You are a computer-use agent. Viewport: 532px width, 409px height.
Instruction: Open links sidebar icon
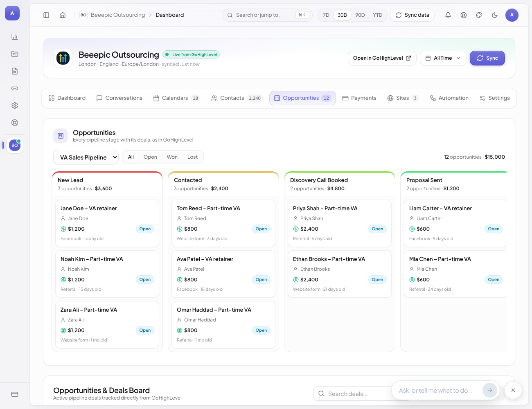15,88
